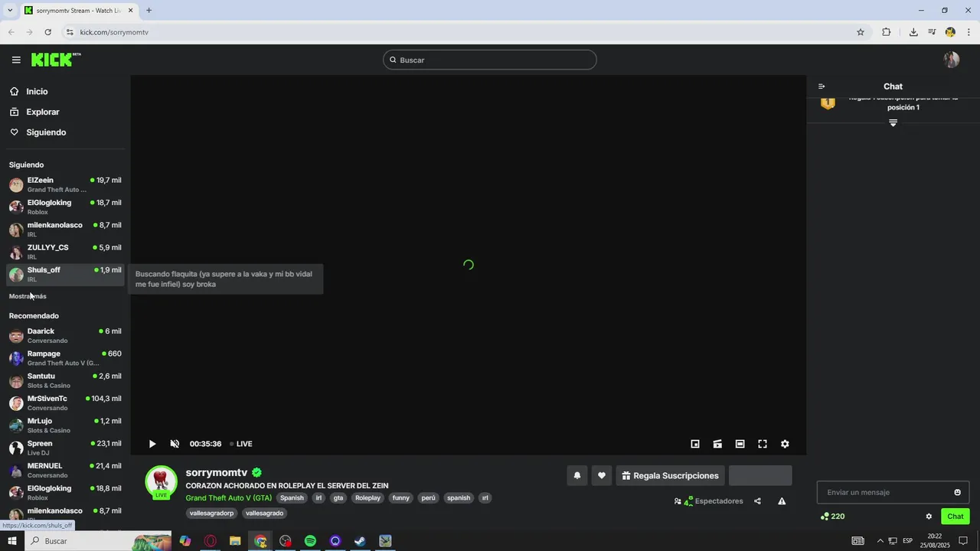The height and width of the screenshot is (551, 980).
Task: Open milenkanolasco in the Siguiendo list
Action: (x=65, y=230)
